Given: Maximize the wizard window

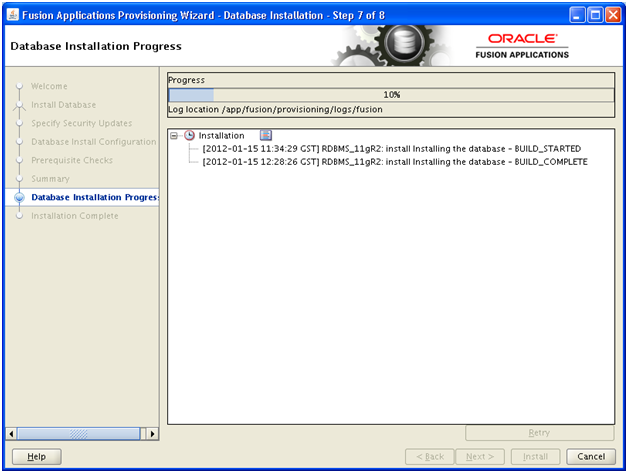Looking at the screenshot, I should [595, 15].
